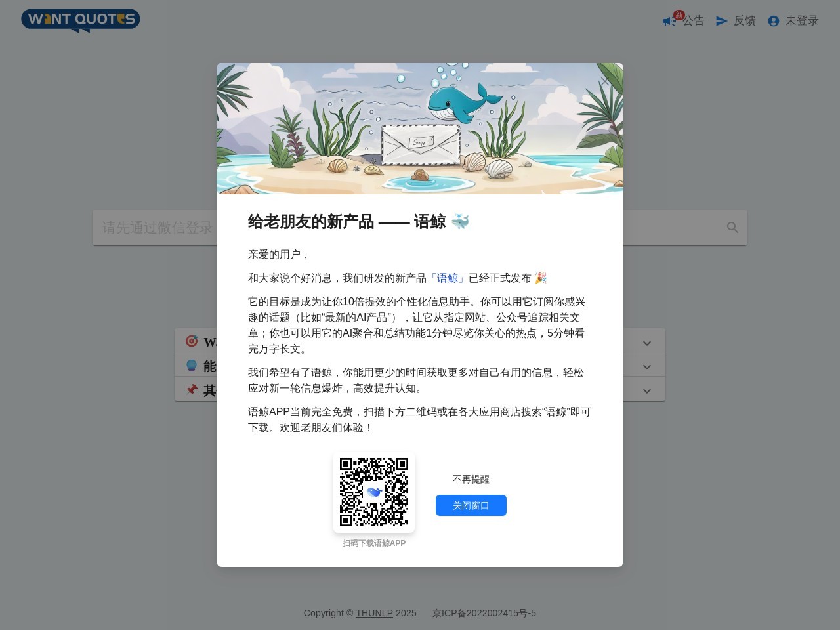Open 反馈 feedback link
The image size is (840, 630).
coord(745,21)
